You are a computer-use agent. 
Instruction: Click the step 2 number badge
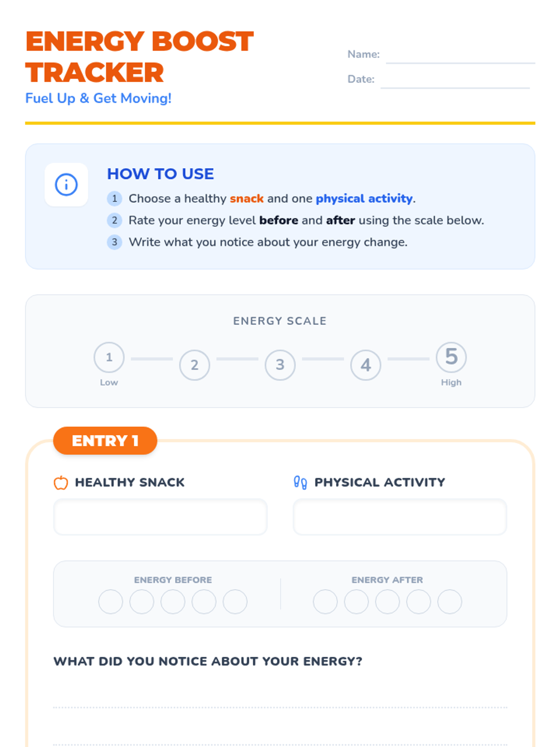click(x=114, y=220)
